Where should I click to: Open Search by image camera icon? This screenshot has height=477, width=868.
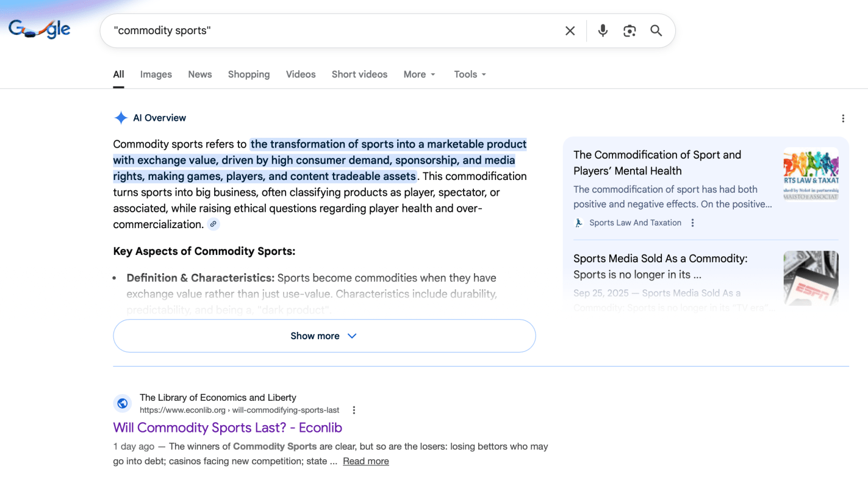coord(629,30)
